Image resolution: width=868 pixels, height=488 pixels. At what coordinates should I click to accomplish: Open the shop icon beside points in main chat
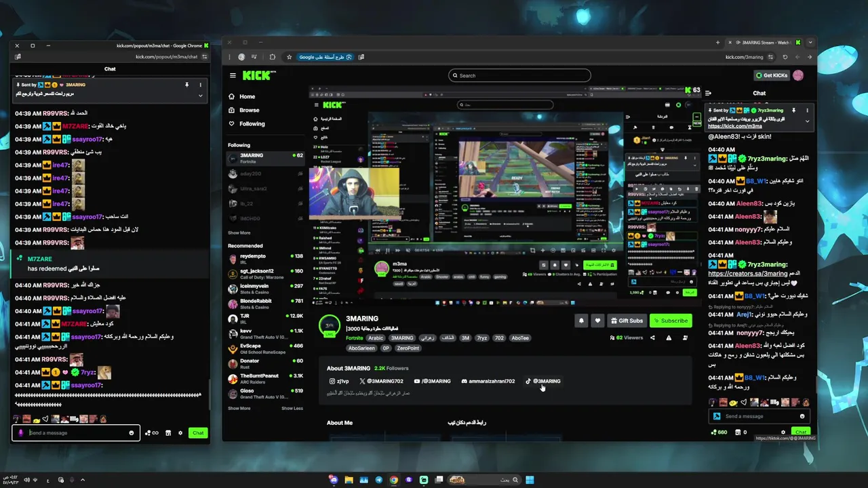point(736,432)
